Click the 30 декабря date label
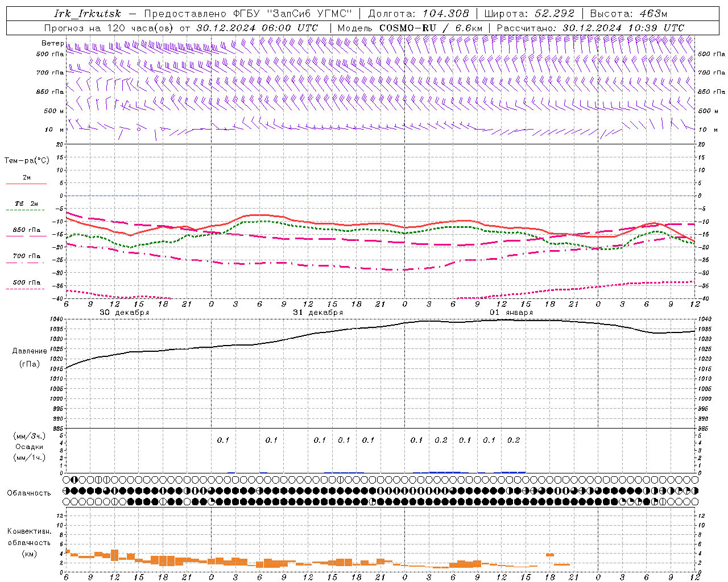This screenshot has width=728, height=582. coord(125,313)
